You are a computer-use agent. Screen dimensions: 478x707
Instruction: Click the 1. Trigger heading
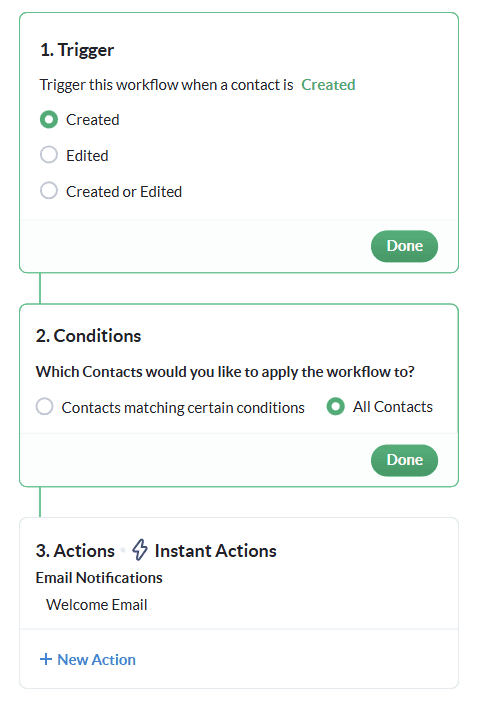coord(77,50)
